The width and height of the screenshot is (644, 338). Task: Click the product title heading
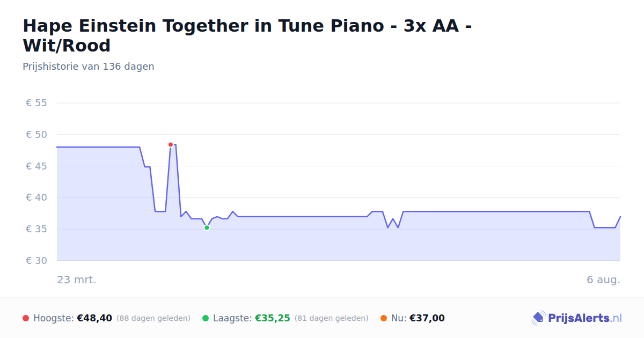pyautogui.click(x=247, y=35)
